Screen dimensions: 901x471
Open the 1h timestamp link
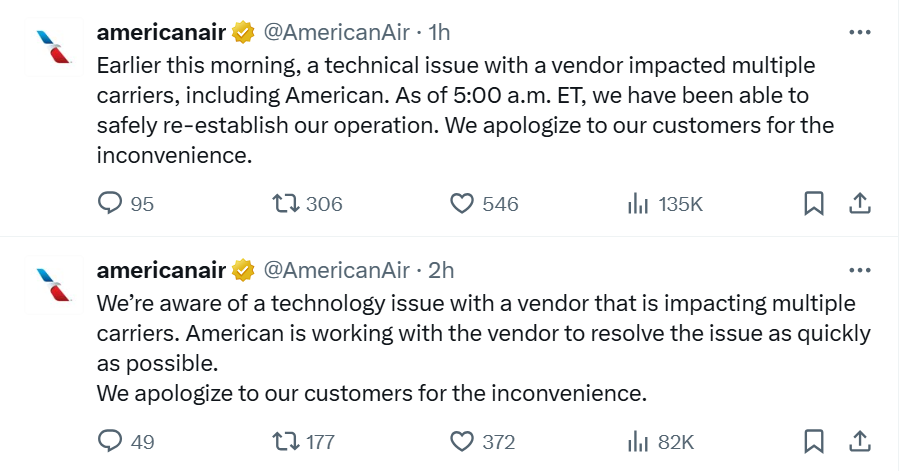(439, 32)
